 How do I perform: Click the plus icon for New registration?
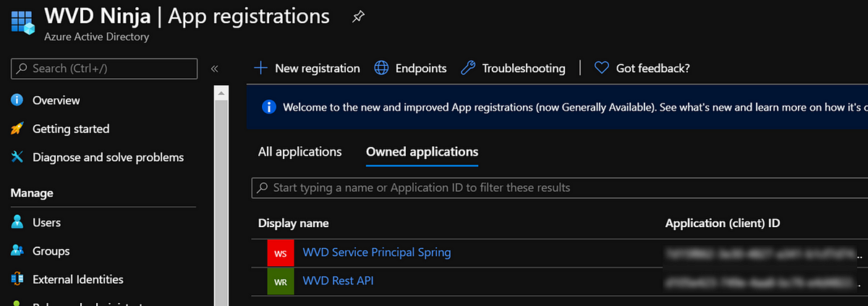tap(260, 68)
